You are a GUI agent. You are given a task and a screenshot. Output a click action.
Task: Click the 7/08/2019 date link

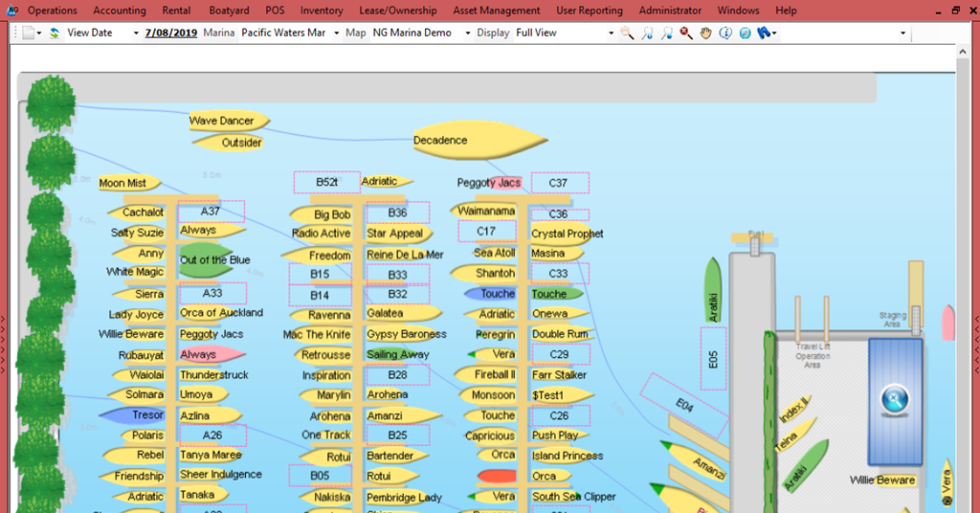coord(169,33)
